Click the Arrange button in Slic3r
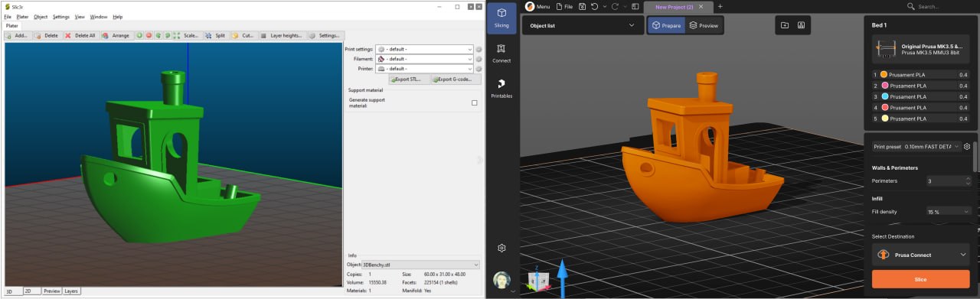980x299 pixels. click(116, 35)
